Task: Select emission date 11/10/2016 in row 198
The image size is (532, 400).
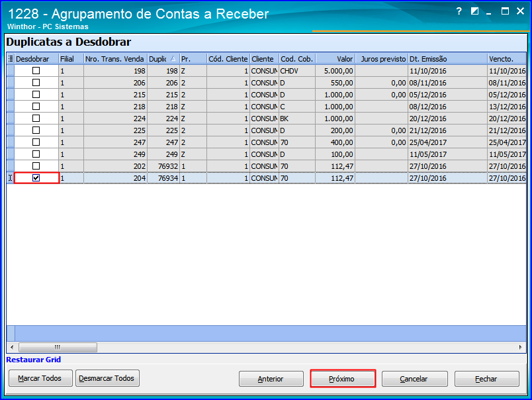Action: (x=447, y=71)
